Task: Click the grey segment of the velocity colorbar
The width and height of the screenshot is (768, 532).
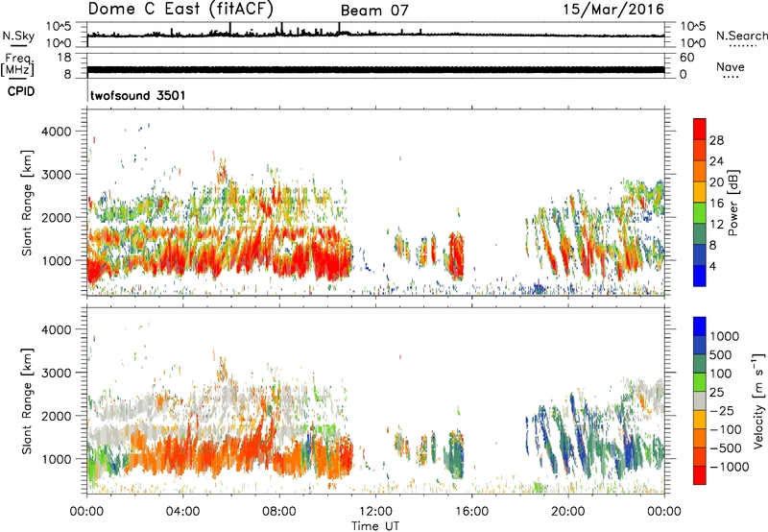Action: pyautogui.click(x=700, y=400)
